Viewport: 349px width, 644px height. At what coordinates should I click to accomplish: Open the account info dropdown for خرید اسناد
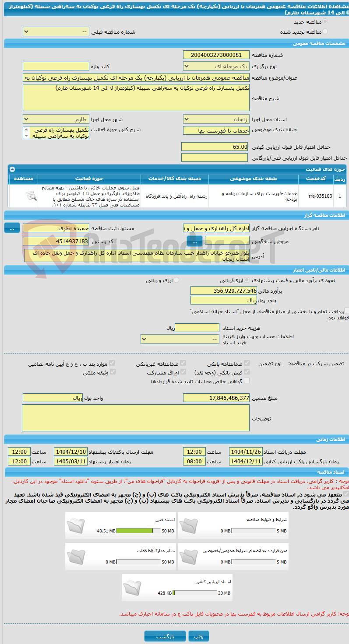click(x=180, y=339)
